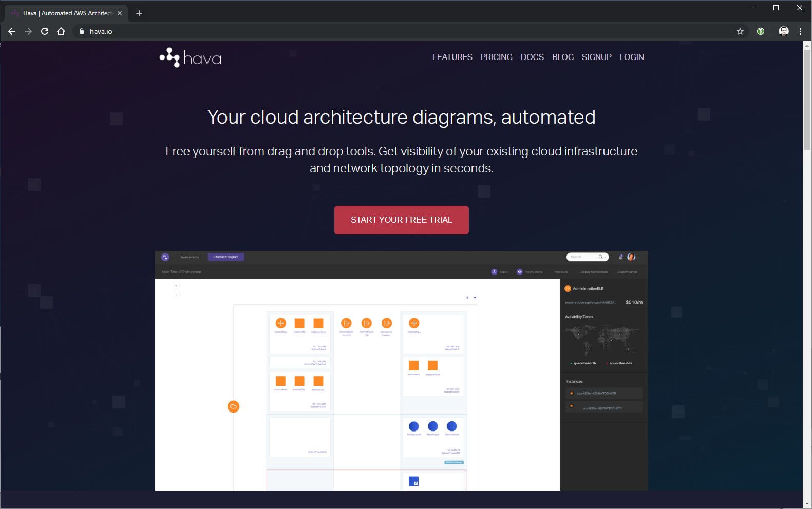This screenshot has height=509, width=812.
Task: Click START YOUR FREE TRIAL button
Action: [x=402, y=220]
